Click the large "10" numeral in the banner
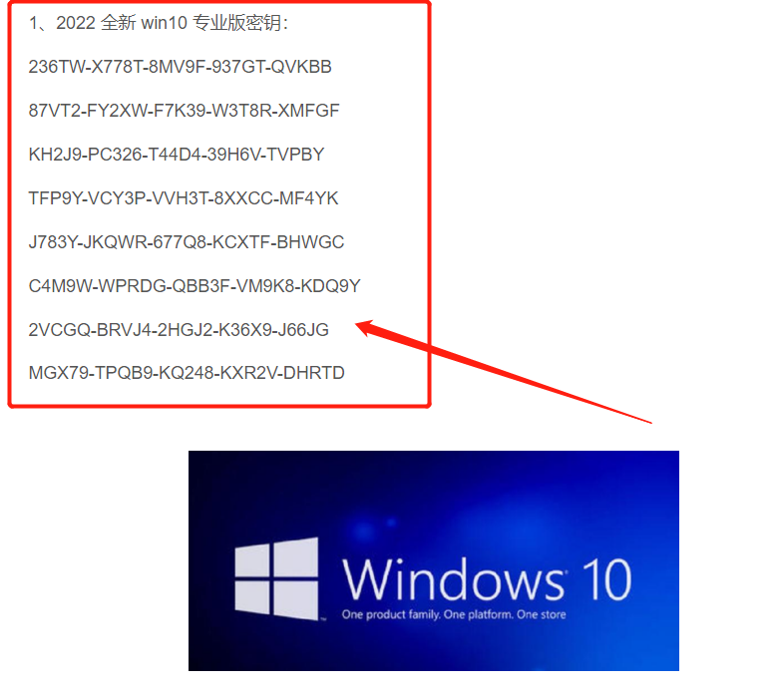Viewport: 784px width, 695px height. (606, 579)
